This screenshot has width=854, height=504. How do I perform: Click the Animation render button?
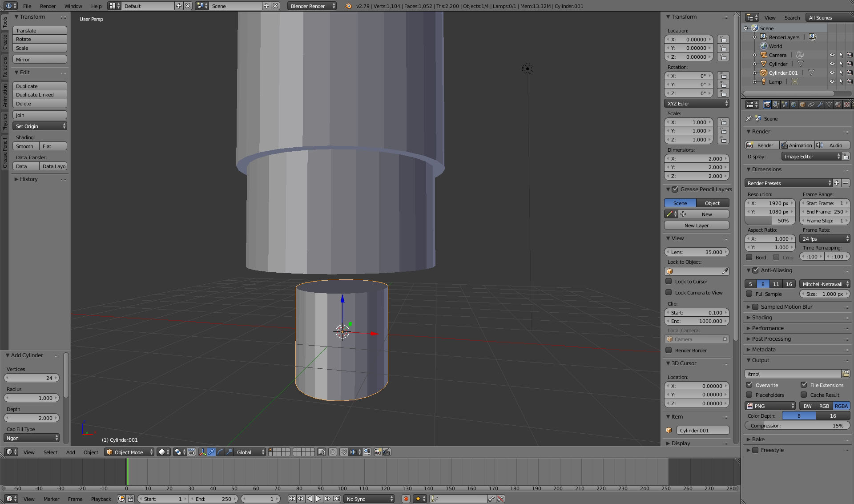click(797, 145)
